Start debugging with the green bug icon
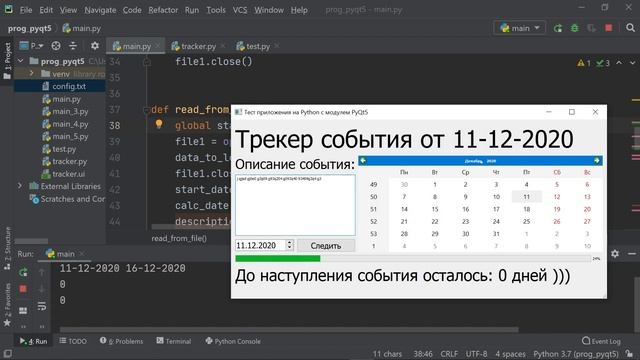 point(575,28)
